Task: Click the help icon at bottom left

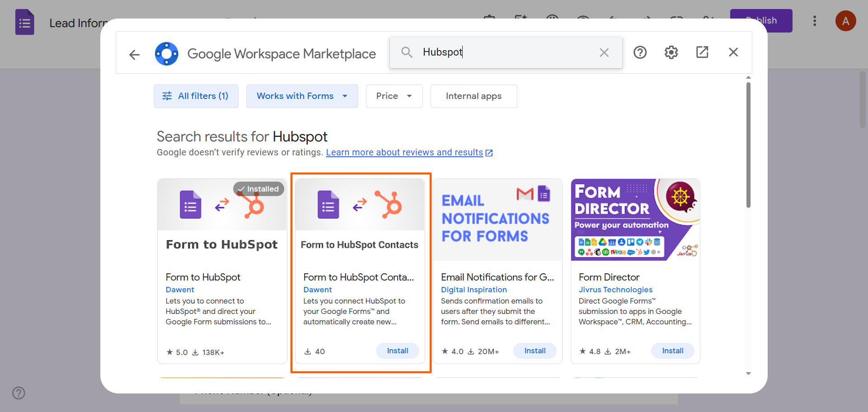Action: point(19,393)
